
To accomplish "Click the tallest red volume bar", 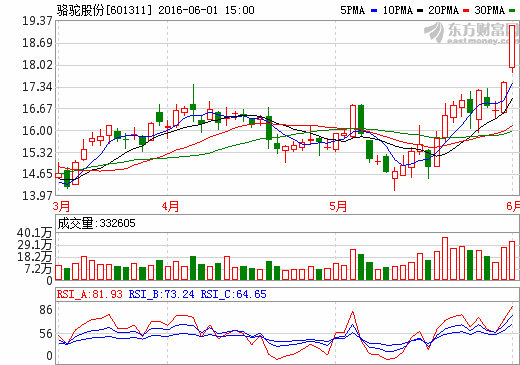I will tap(445, 259).
